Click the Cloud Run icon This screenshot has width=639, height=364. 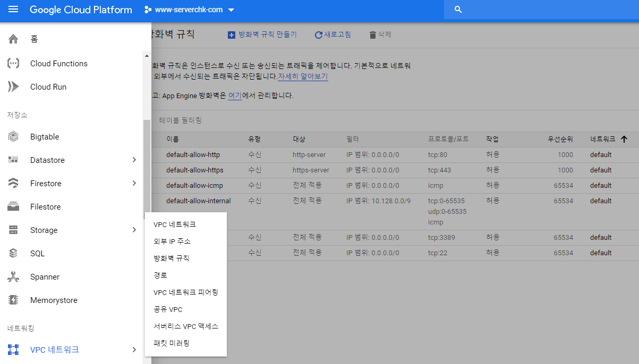point(13,87)
